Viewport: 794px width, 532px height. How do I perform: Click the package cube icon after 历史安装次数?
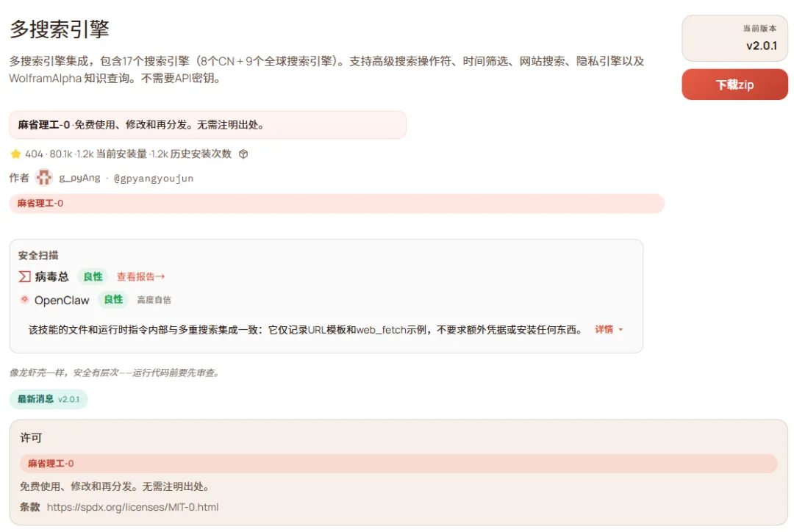pyautogui.click(x=243, y=154)
